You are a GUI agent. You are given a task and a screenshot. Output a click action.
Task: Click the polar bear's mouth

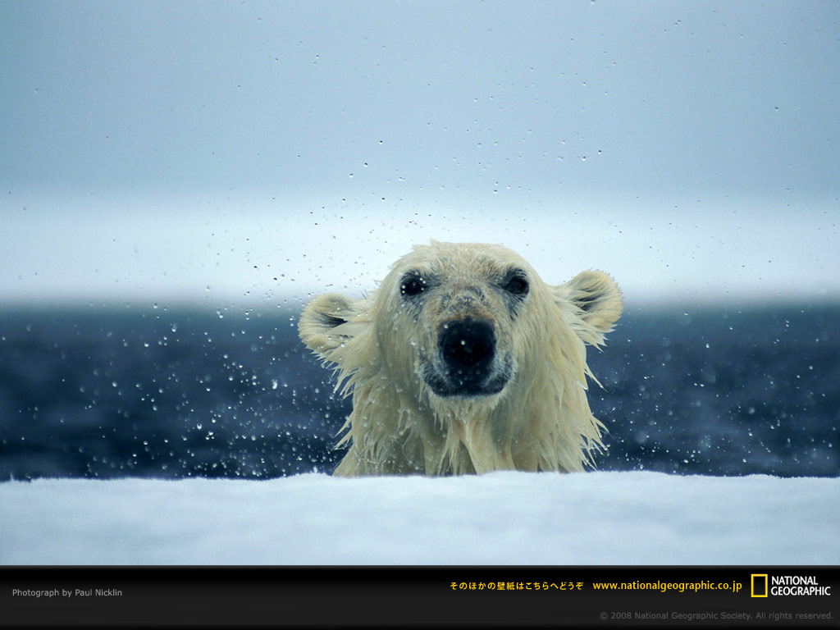point(467,385)
